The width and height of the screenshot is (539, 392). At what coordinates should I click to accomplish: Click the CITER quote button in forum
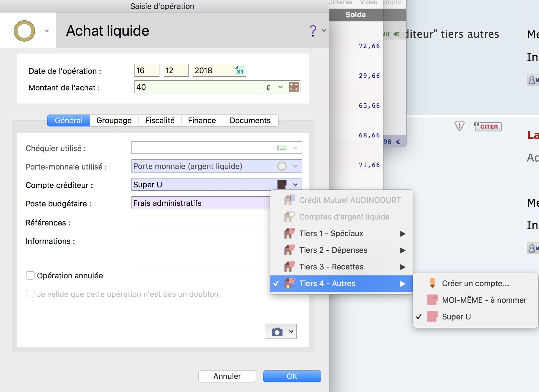coord(488,126)
